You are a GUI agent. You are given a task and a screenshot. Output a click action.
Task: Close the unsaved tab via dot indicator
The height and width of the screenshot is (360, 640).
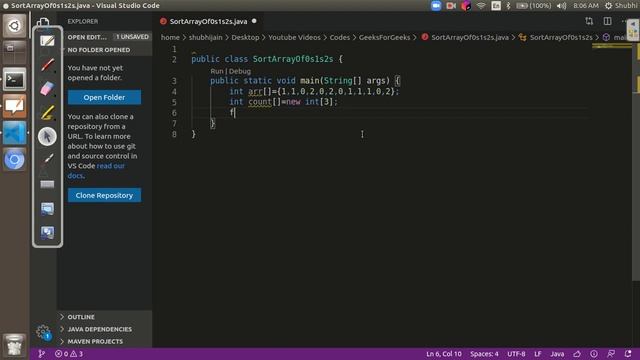click(254, 21)
